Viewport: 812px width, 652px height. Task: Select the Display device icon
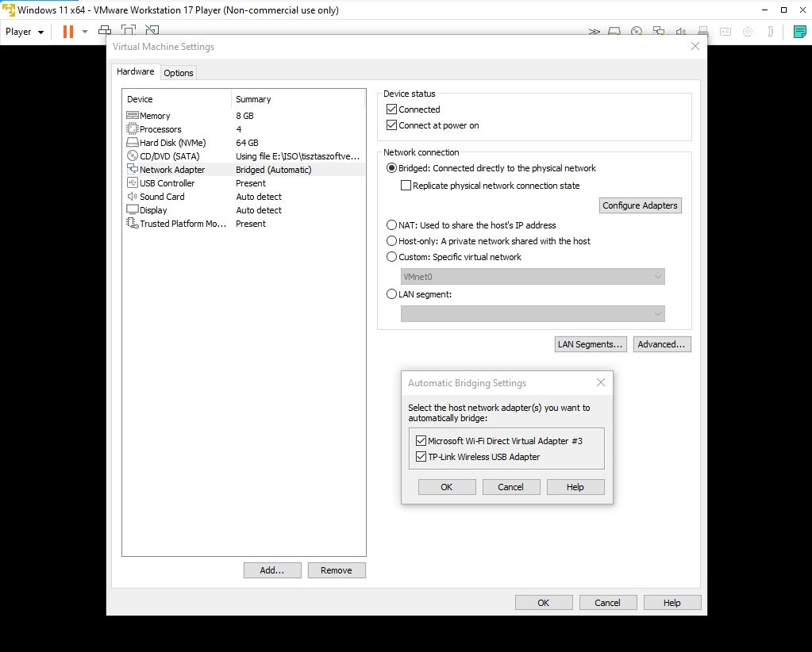coord(133,209)
